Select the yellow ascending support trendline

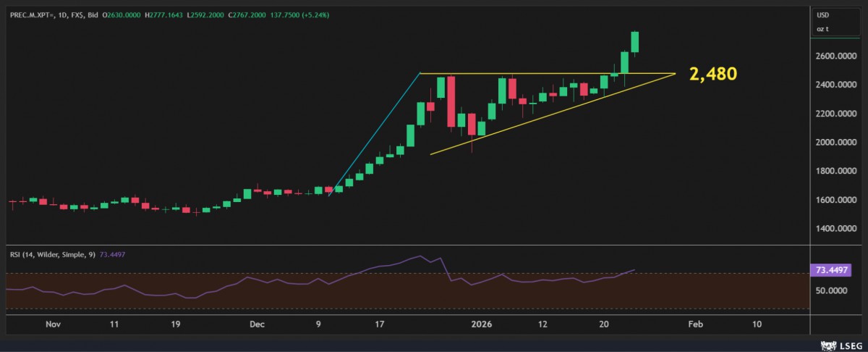point(506,129)
